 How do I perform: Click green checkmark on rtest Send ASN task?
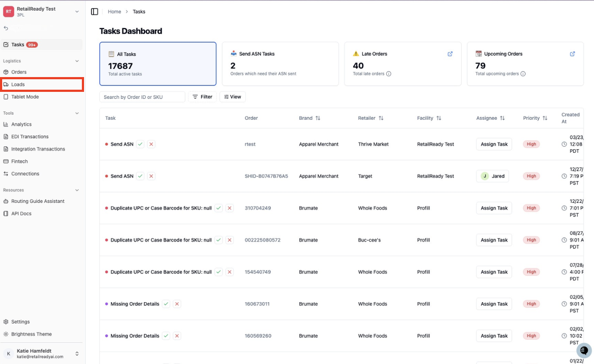[140, 144]
